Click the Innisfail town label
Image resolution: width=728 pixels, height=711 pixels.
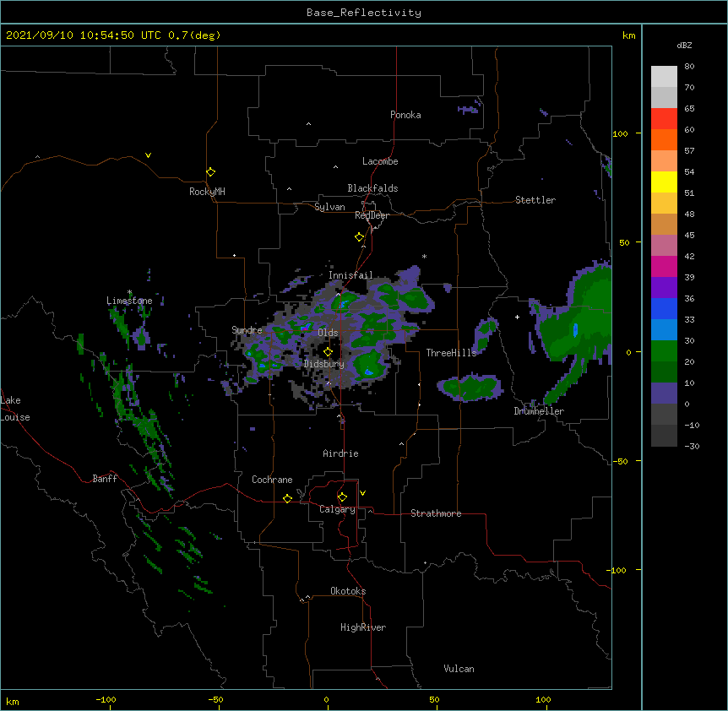pyautogui.click(x=350, y=275)
